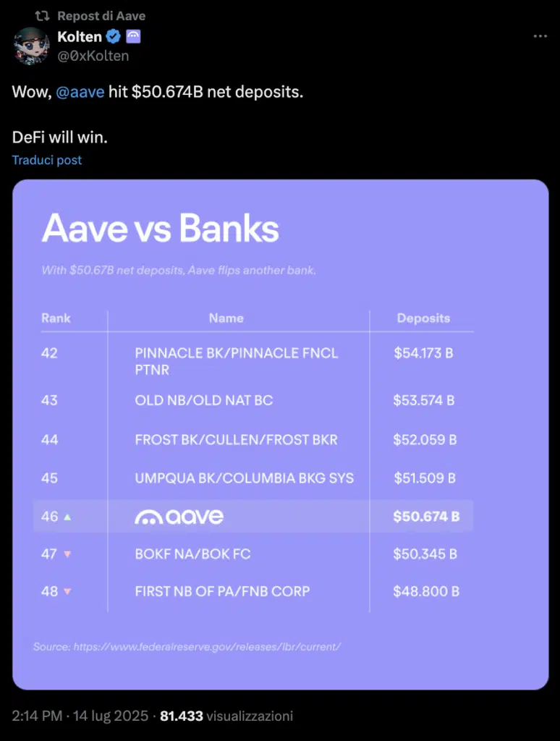Click the red down arrow at rank 47
560x741 pixels.
[67, 554]
